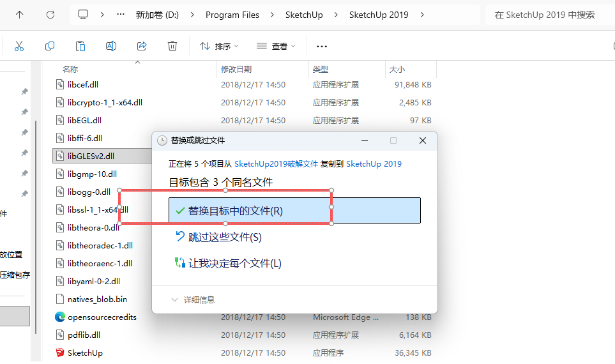Select the file libtheoraenc-1.dll

100,263
